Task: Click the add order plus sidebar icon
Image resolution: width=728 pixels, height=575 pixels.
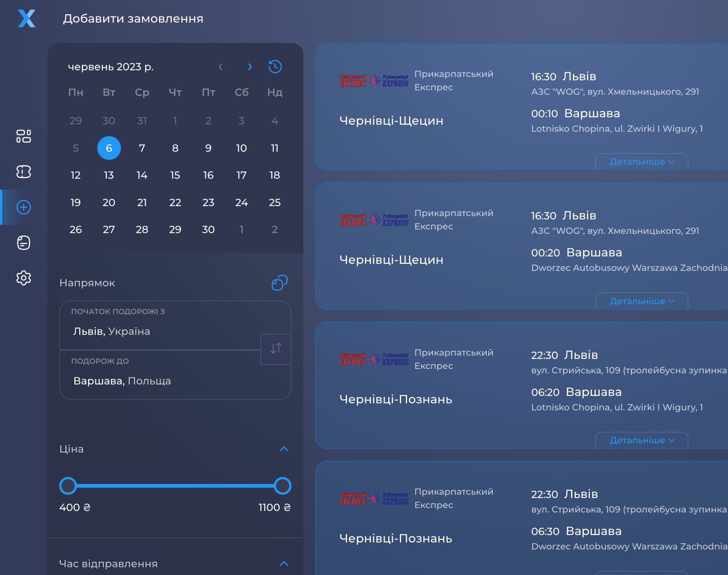Action: (24, 207)
